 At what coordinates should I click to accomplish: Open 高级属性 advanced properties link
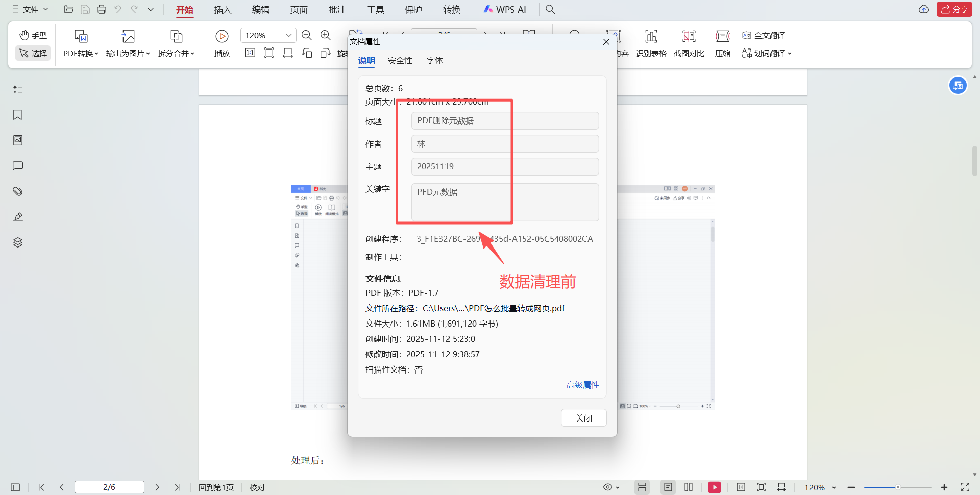pos(582,385)
